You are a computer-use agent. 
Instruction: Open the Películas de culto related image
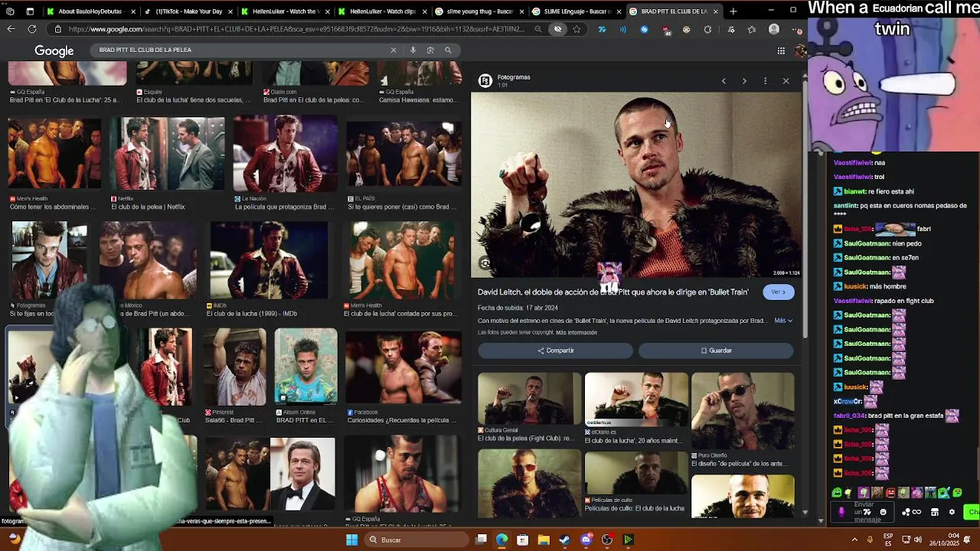click(636, 473)
